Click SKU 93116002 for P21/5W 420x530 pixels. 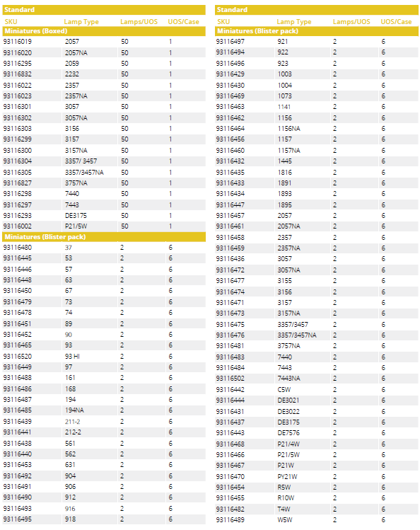click(x=18, y=226)
